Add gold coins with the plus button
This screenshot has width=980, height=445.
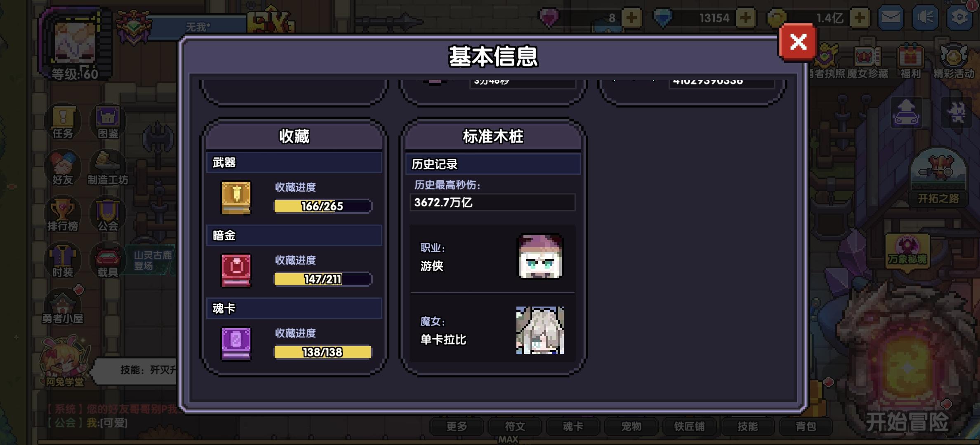click(860, 18)
